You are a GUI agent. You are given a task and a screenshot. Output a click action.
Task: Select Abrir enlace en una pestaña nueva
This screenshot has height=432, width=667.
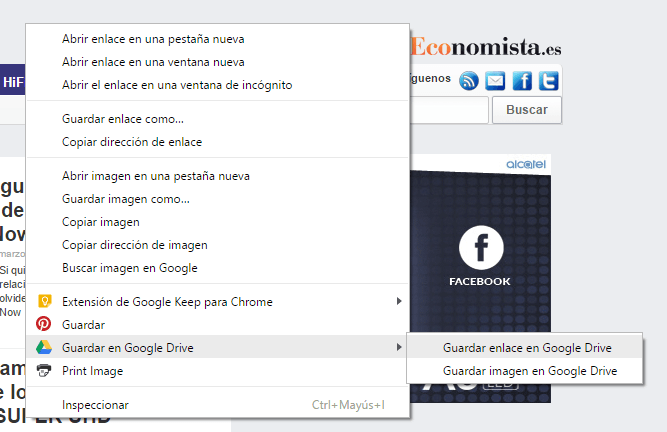[218, 39]
